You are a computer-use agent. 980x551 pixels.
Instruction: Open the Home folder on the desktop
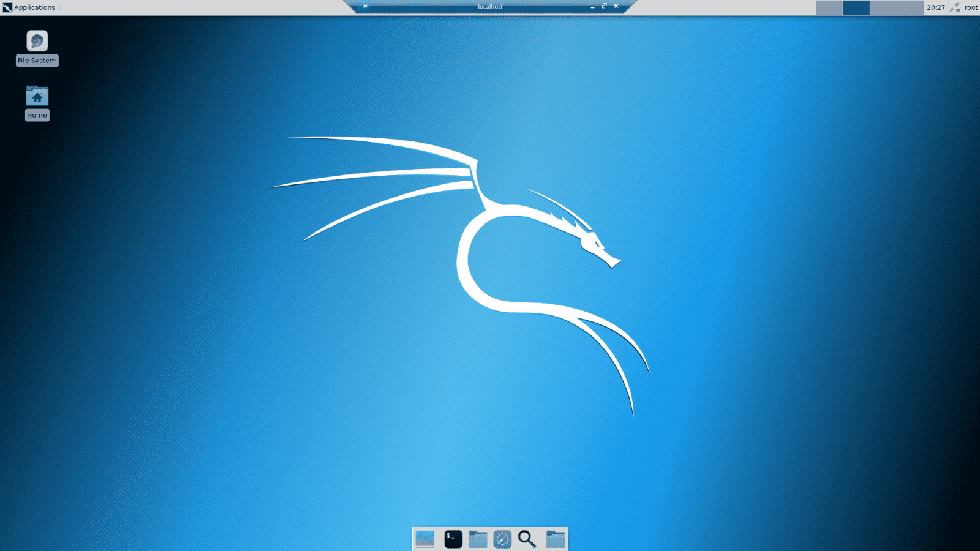[x=37, y=97]
